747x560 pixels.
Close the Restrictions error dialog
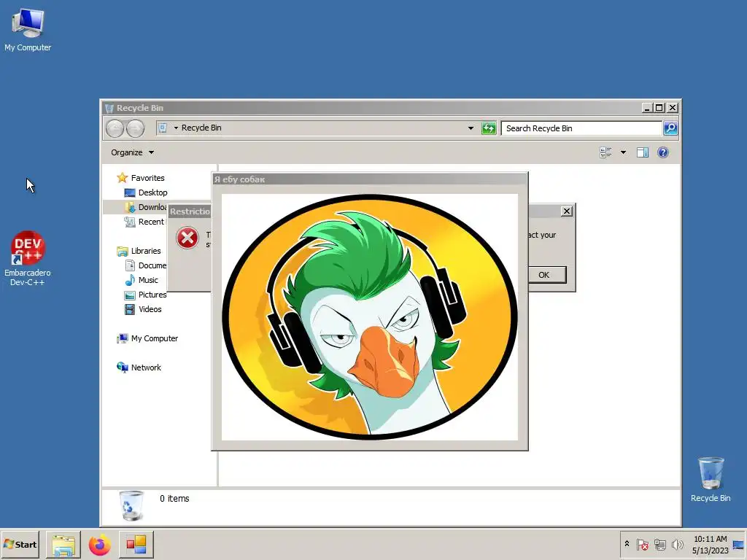[x=566, y=211]
